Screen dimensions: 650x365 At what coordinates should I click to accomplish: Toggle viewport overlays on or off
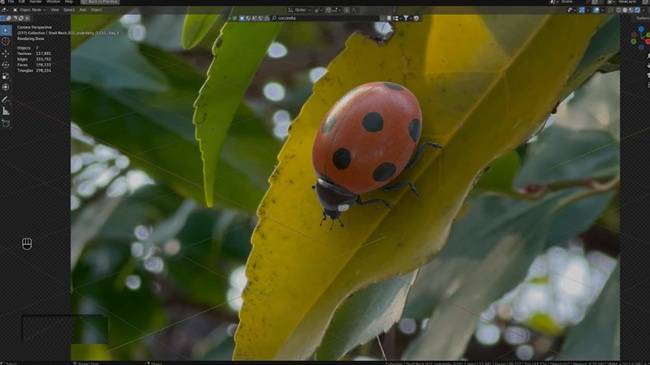[597, 10]
